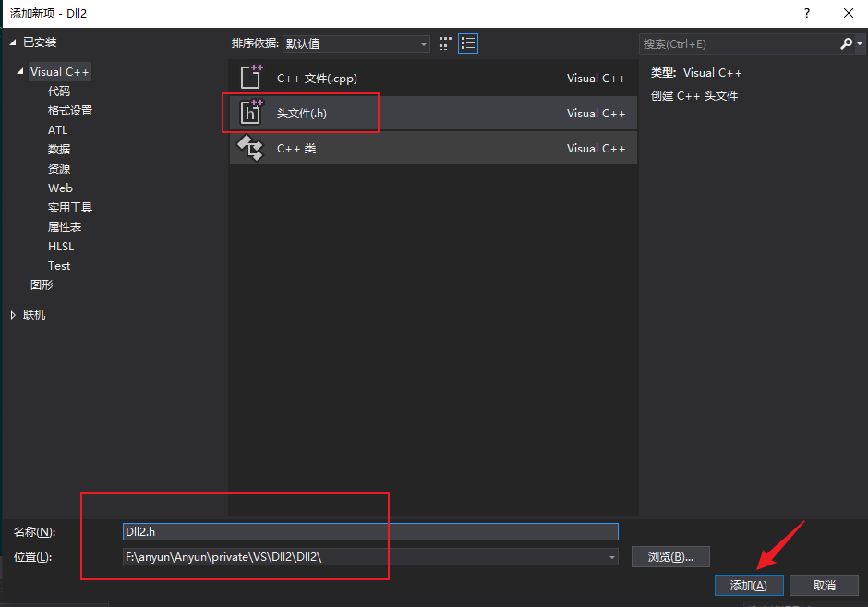Viewport: 868px width, 607px height.
Task: Click the 添加(A) button
Action: click(x=749, y=586)
